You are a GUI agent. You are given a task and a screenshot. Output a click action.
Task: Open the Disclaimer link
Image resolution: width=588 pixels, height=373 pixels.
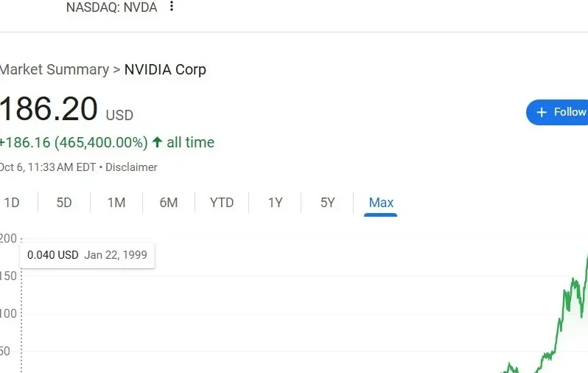131,167
